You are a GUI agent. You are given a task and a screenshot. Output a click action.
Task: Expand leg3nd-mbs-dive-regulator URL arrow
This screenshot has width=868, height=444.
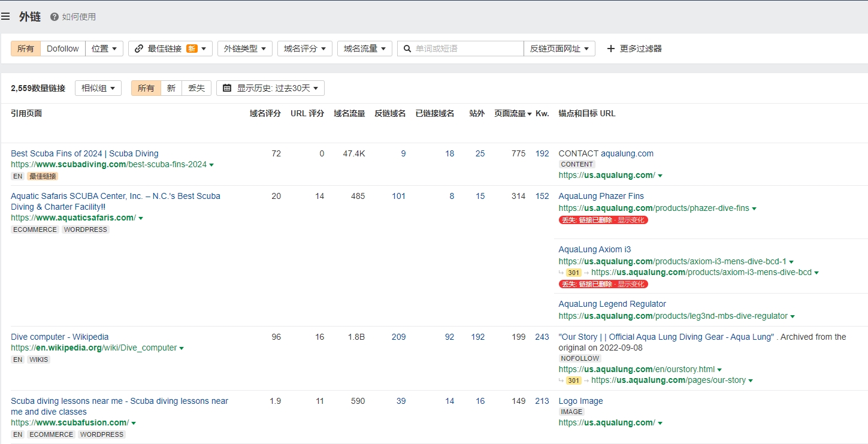coord(793,316)
